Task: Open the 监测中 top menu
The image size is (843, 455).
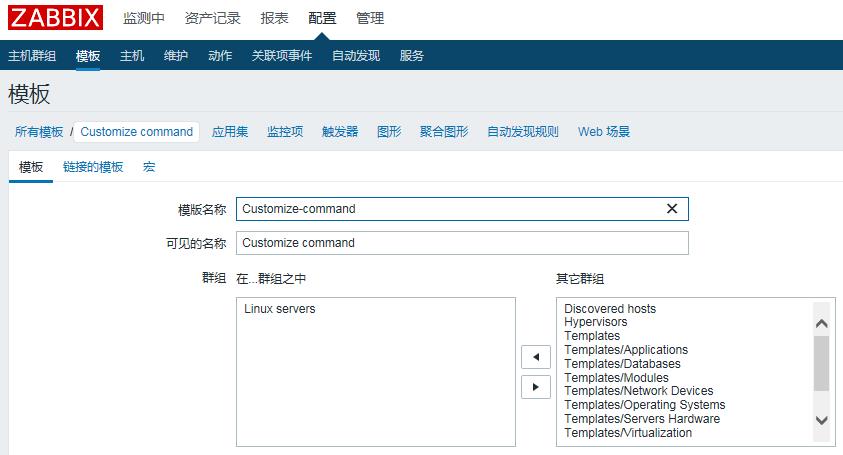Action: click(144, 18)
